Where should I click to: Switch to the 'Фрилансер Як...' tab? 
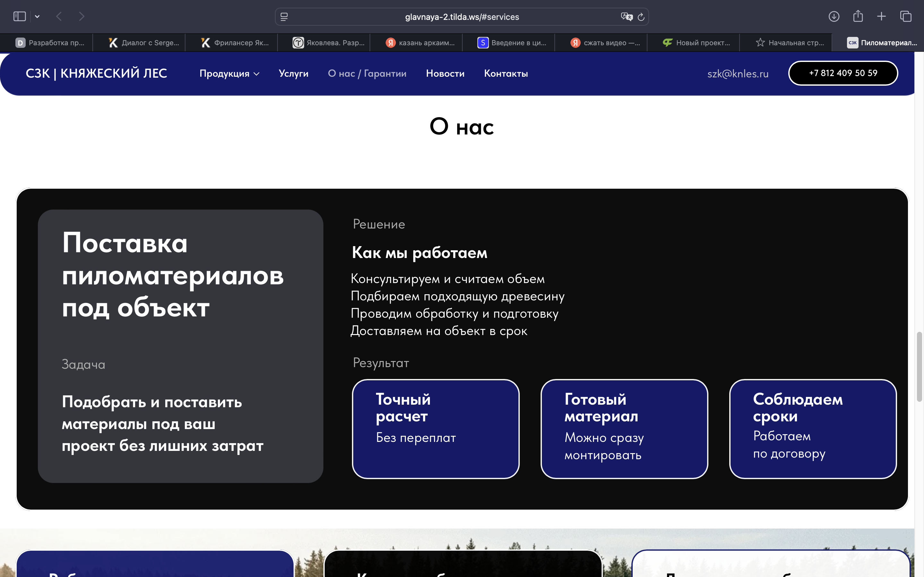tap(231, 43)
